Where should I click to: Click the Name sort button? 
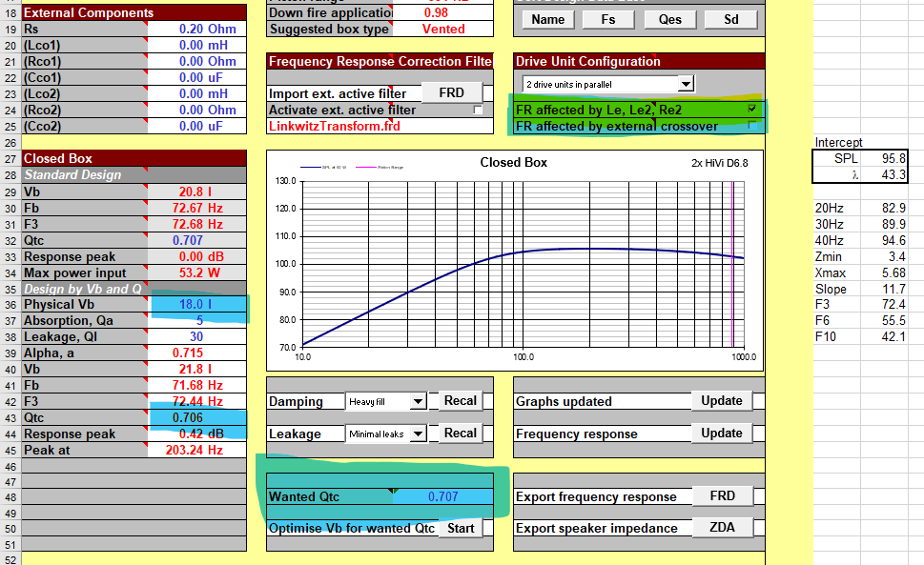click(548, 19)
